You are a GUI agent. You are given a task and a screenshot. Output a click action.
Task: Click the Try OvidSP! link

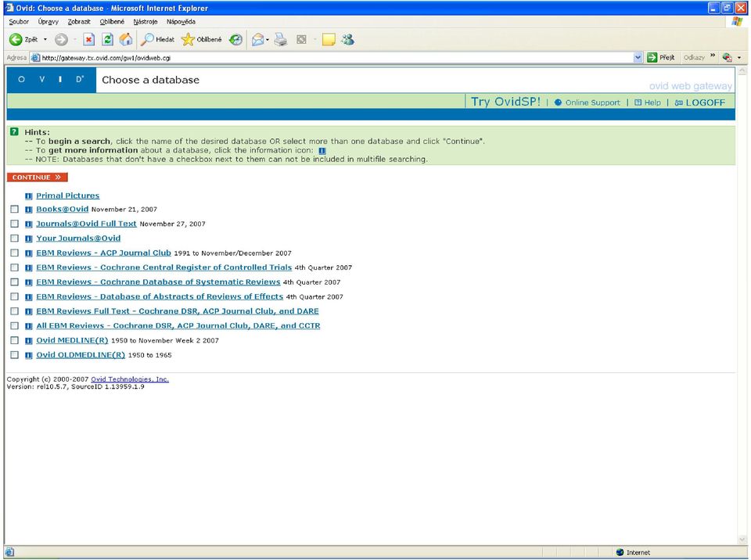click(506, 102)
